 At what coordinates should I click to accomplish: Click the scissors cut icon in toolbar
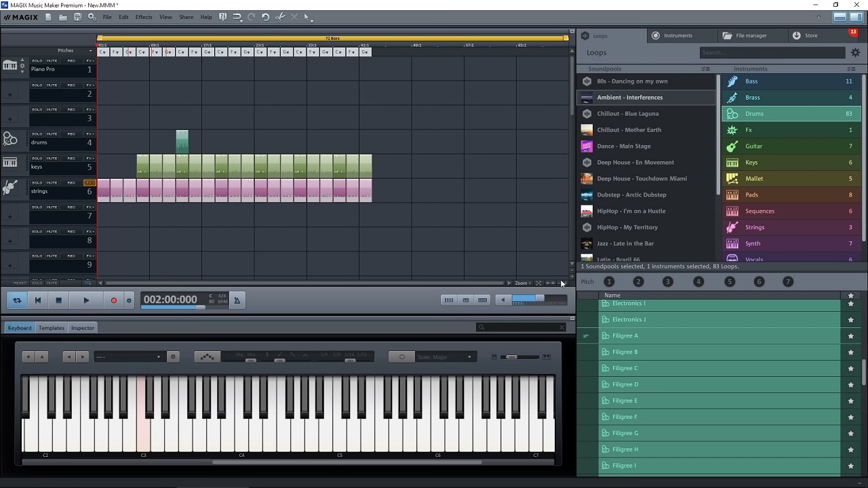[280, 17]
